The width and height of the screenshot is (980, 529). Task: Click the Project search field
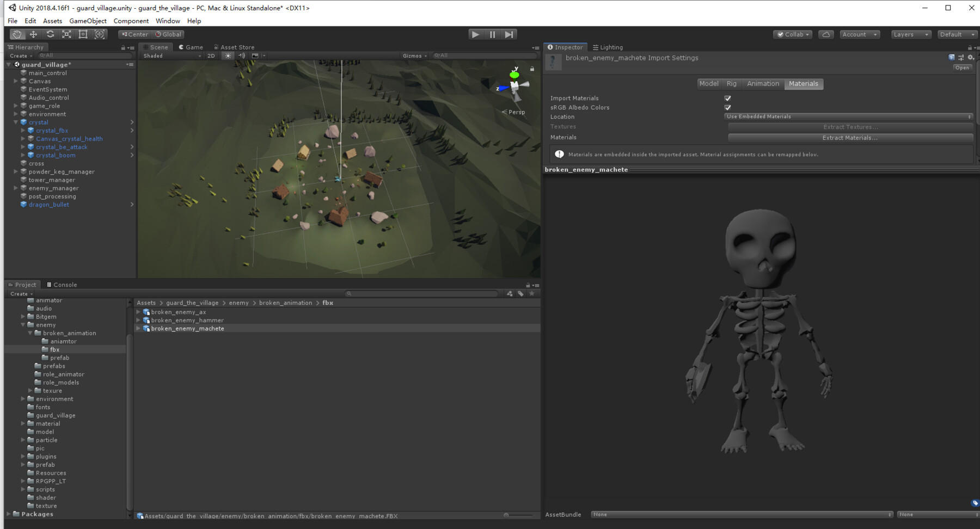[422, 293]
